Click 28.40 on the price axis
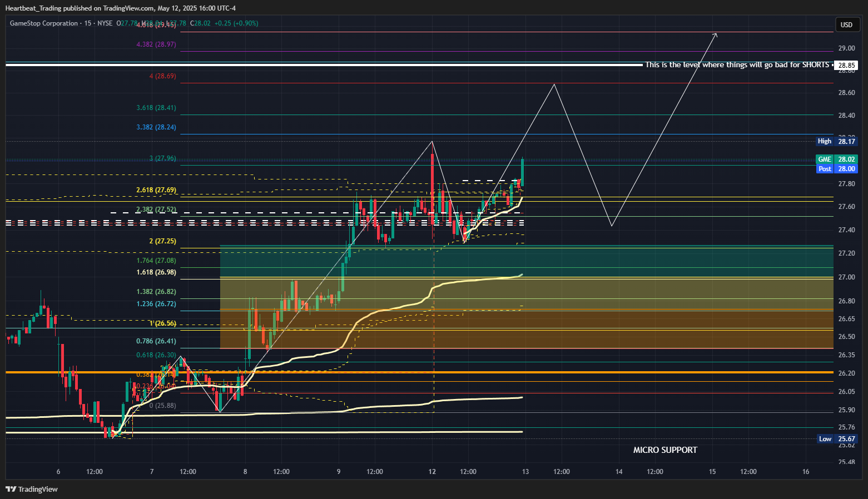This screenshot has height=499, width=868. (846, 116)
